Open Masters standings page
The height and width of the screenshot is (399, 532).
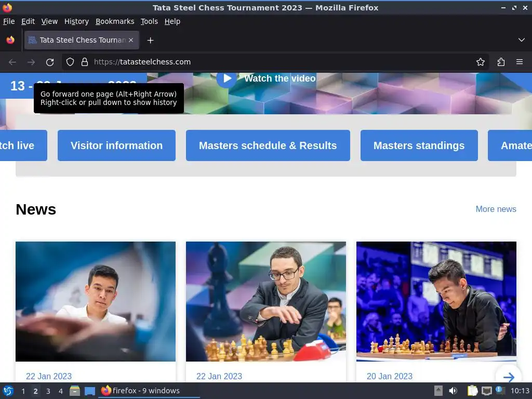(419, 145)
